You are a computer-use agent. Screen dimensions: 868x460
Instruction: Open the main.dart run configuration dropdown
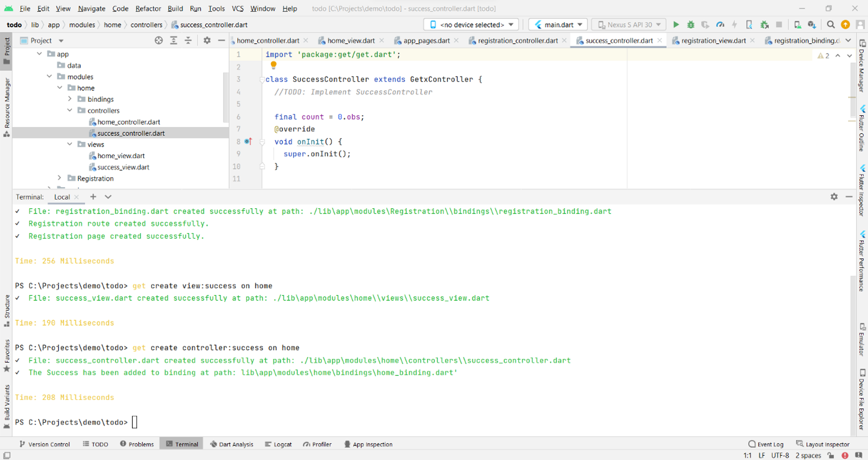[558, 25]
